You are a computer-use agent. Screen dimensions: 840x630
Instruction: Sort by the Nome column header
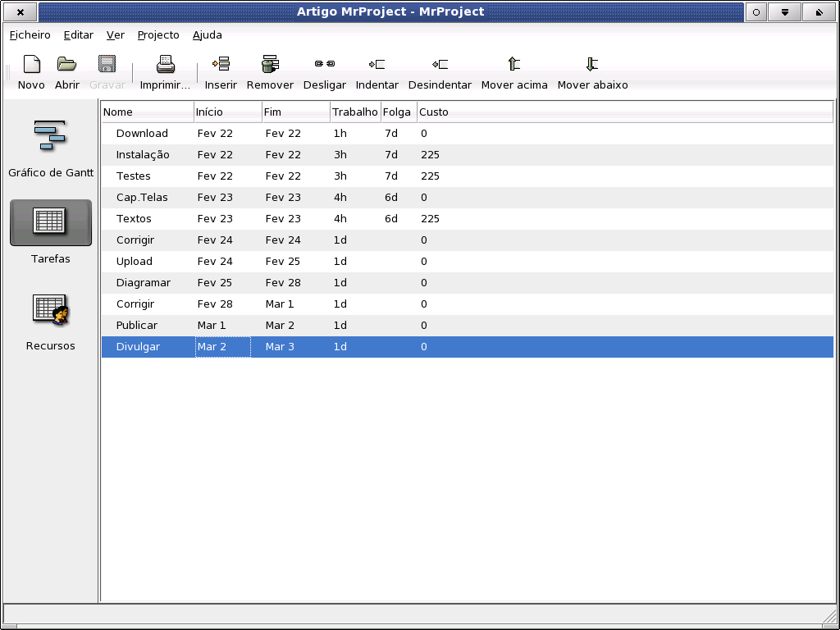pos(148,112)
